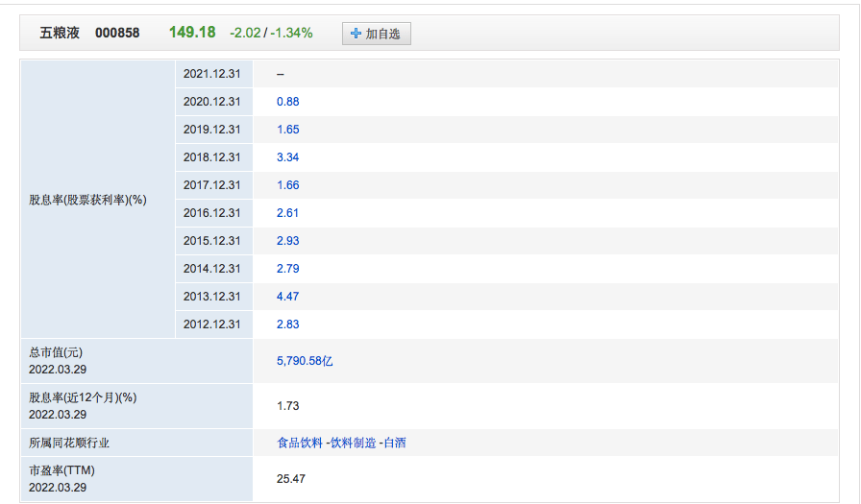Click the 所属同花顺行业 label

[69, 443]
